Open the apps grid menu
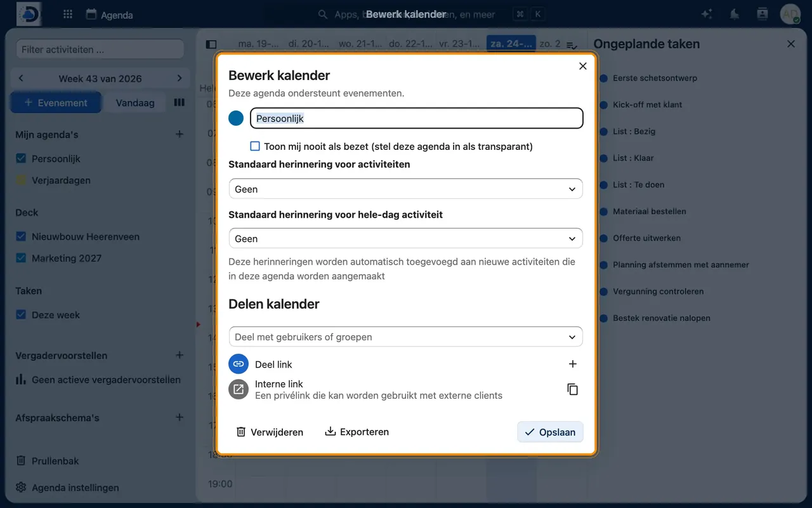 click(x=68, y=14)
